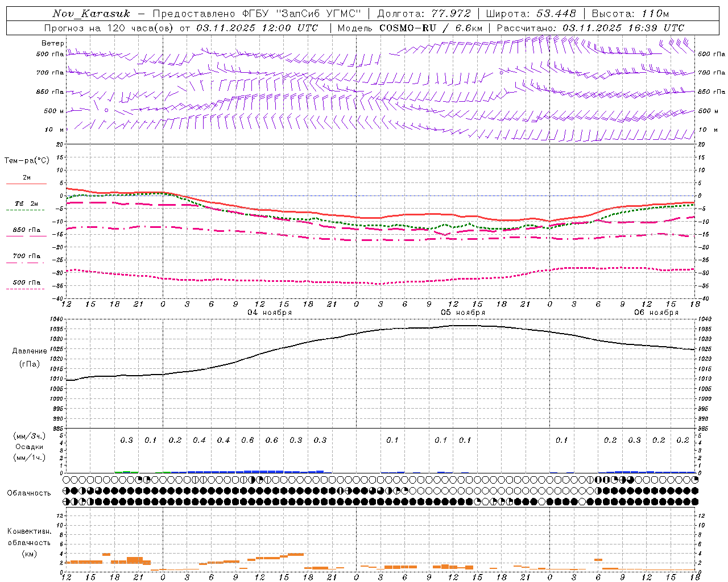The image size is (728, 582).
Task: Click the 04 ноября date label
Action: click(x=270, y=313)
